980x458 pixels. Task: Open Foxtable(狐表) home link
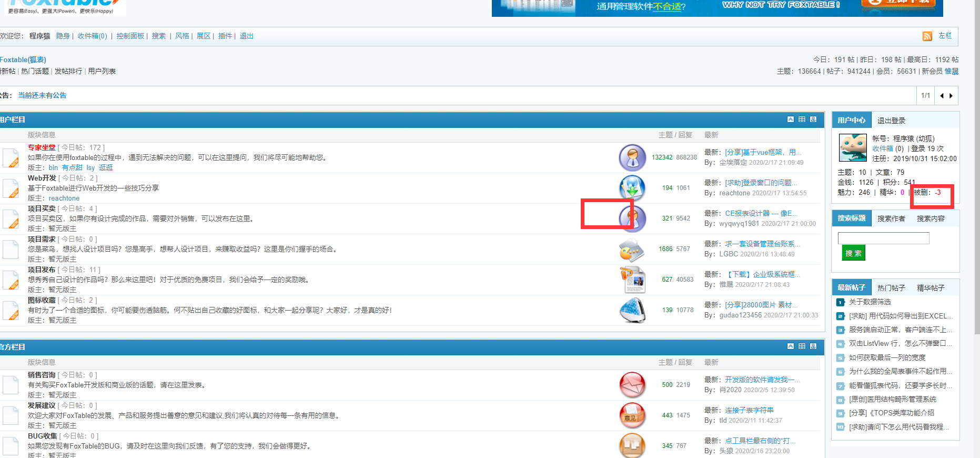click(23, 59)
